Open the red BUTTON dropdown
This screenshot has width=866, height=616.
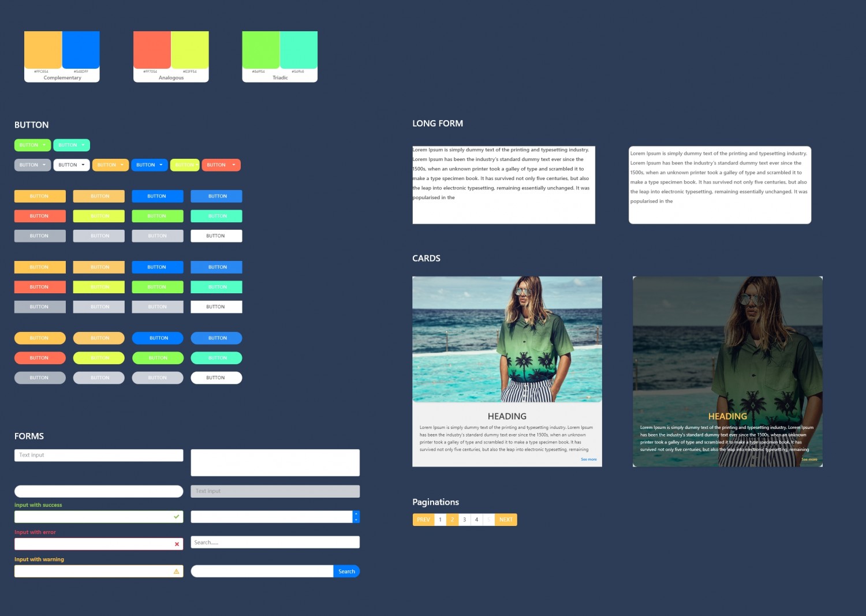point(221,165)
